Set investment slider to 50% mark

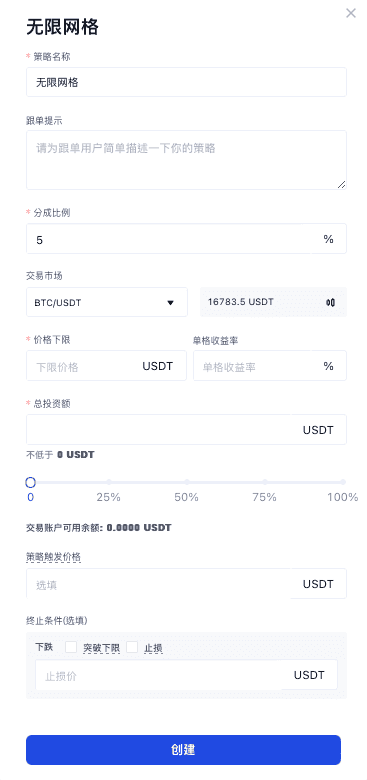click(x=186, y=482)
